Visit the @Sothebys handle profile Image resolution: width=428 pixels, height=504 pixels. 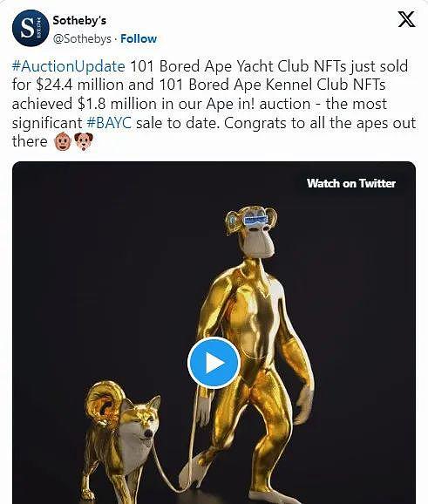pos(82,39)
